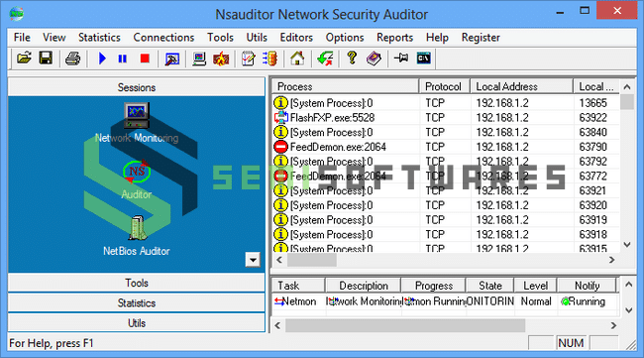Open the Utils menu in the menu bar
Image resolution: width=644 pixels, height=358 pixels.
tap(257, 38)
